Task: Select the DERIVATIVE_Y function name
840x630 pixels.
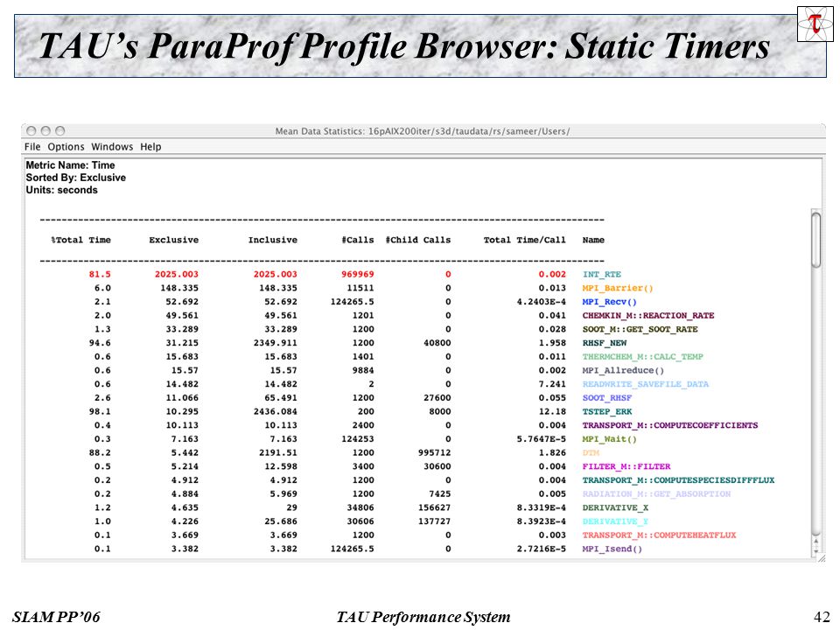Action: 615,521
